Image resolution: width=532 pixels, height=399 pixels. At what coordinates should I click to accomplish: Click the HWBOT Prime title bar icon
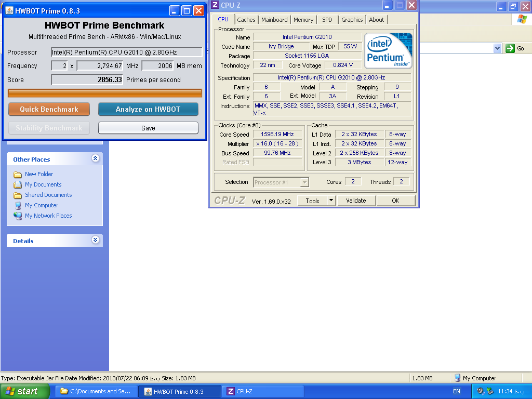(9, 11)
